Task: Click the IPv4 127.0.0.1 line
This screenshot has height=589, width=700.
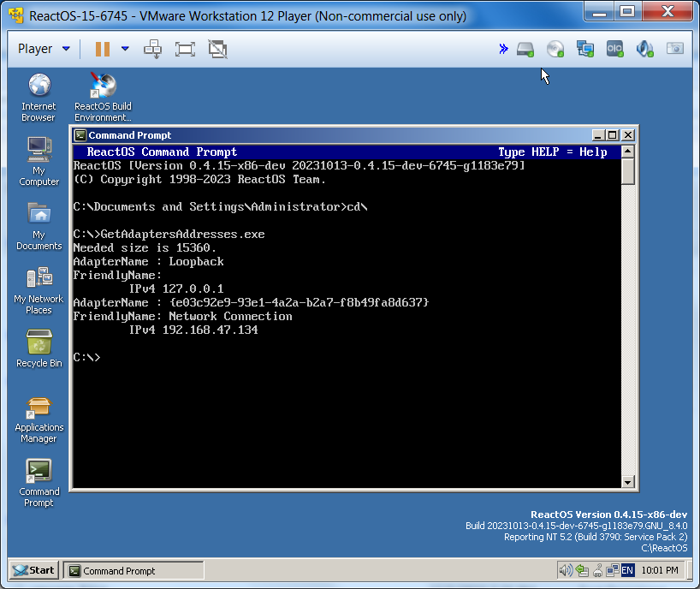Action: pyautogui.click(x=176, y=289)
